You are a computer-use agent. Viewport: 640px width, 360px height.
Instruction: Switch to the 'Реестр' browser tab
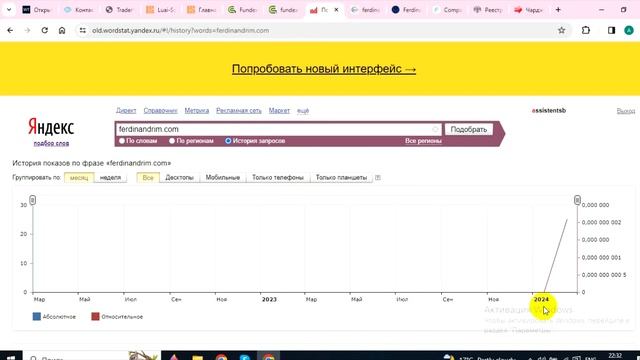click(488, 10)
